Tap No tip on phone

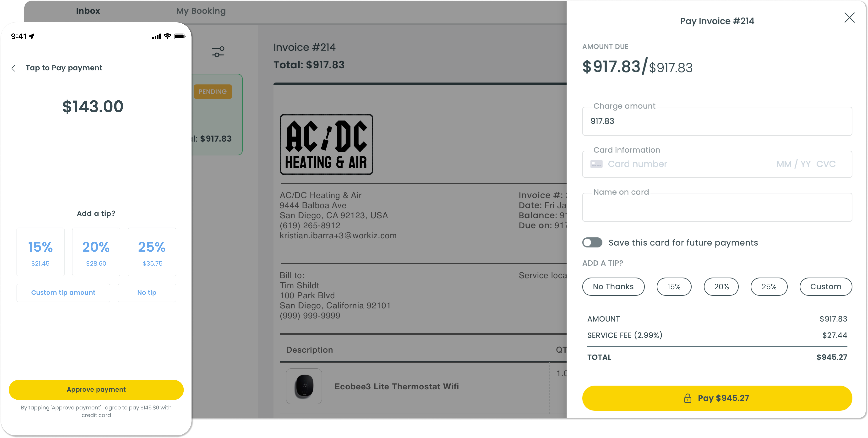coord(147,293)
